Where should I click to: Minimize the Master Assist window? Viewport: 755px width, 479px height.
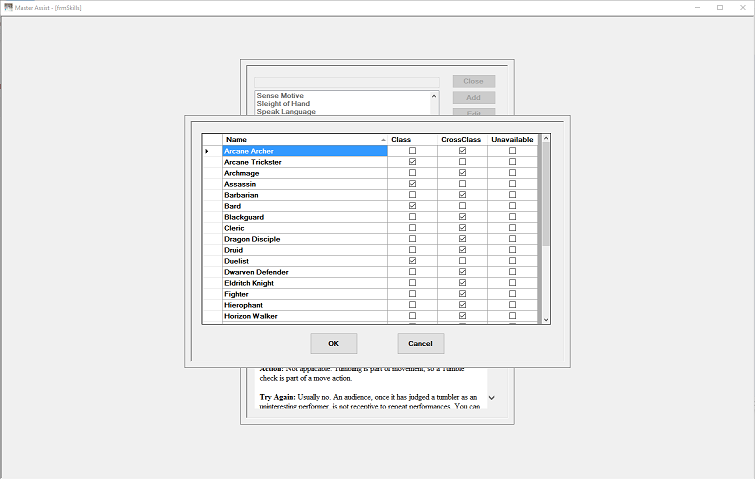[x=698, y=7]
